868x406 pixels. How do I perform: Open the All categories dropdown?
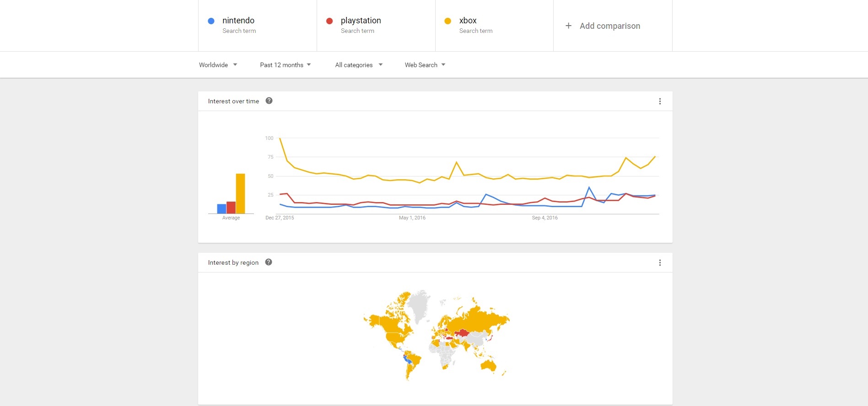coord(358,65)
